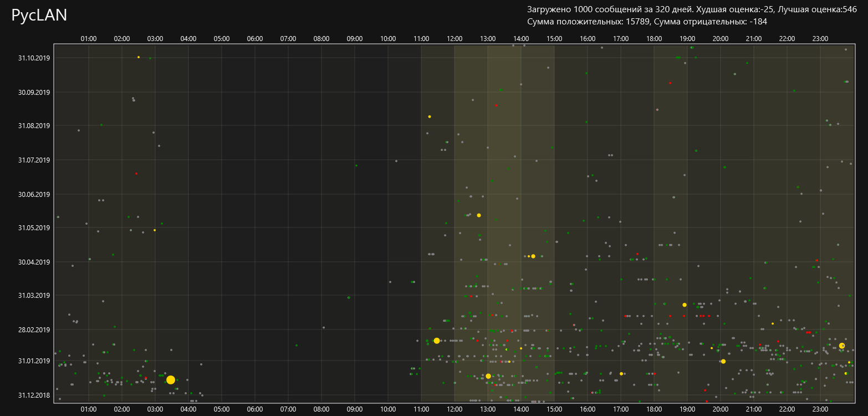The image size is (868, 416).
Task: Select the big yellow dot near 11:30
Action: pos(437,341)
